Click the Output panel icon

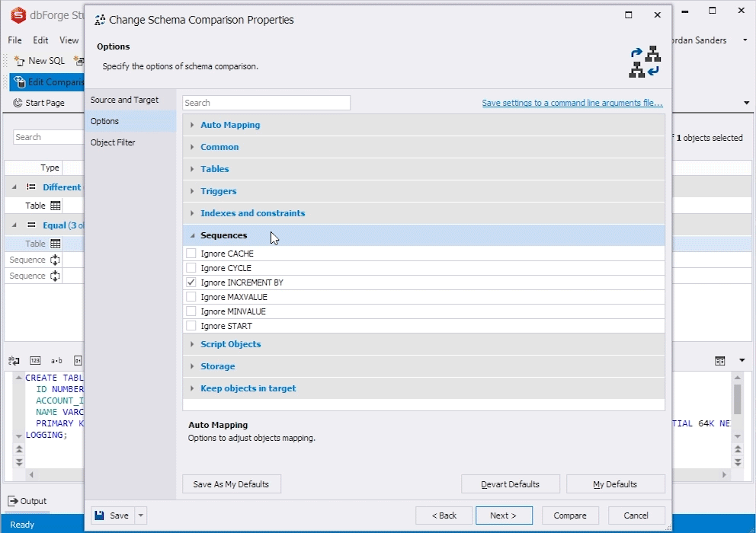click(13, 501)
